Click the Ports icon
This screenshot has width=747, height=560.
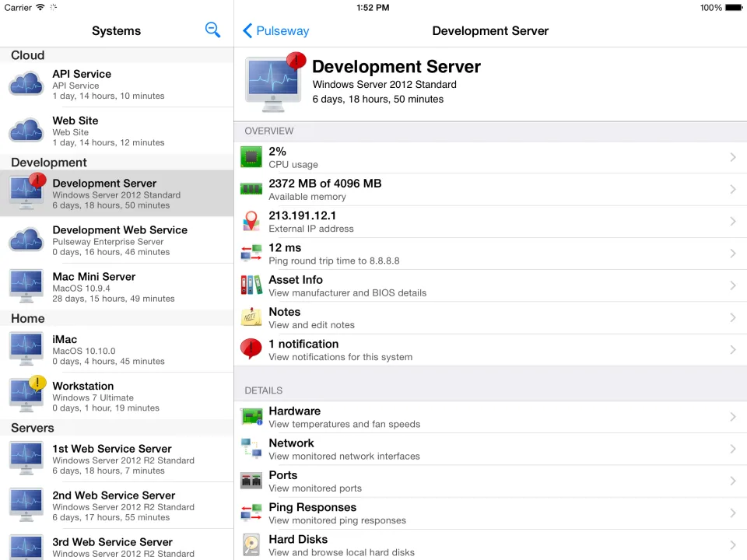pyautogui.click(x=251, y=481)
